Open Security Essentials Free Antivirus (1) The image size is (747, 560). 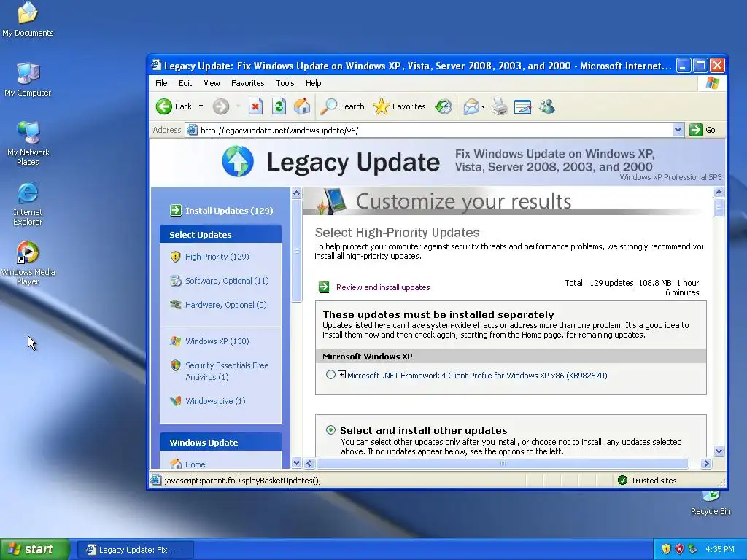(227, 371)
